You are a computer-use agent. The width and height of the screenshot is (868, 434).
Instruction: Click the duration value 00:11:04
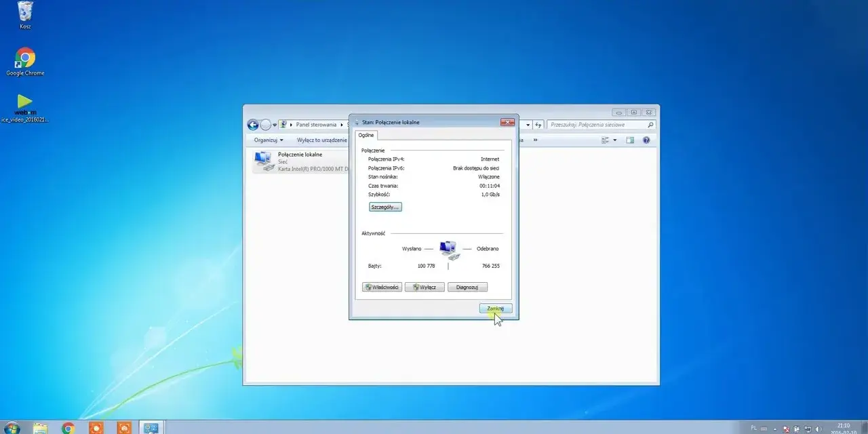[x=490, y=186]
